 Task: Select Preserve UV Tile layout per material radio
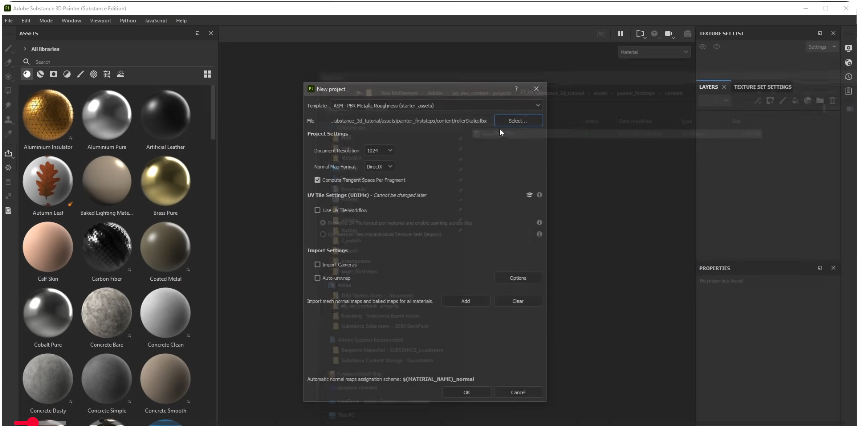pyautogui.click(x=323, y=223)
